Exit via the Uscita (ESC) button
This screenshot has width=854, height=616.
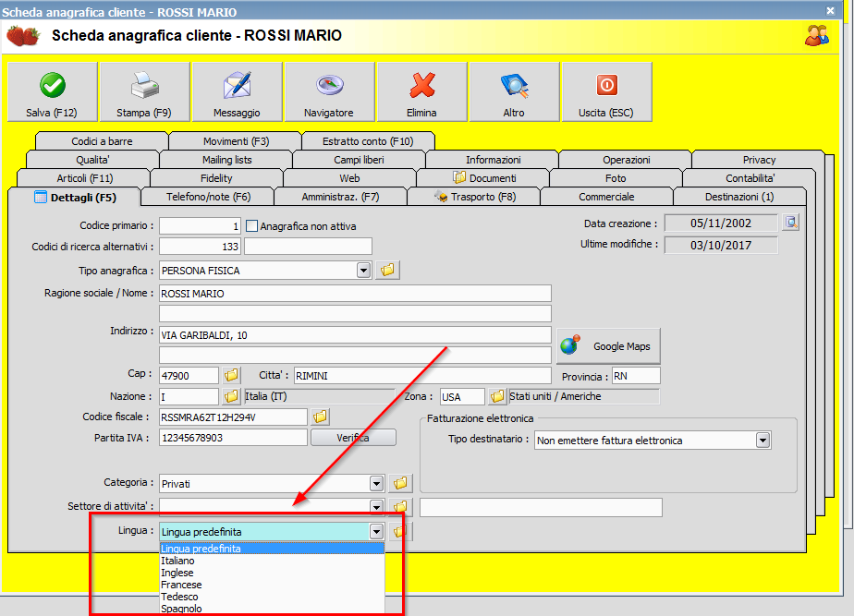[x=606, y=92]
